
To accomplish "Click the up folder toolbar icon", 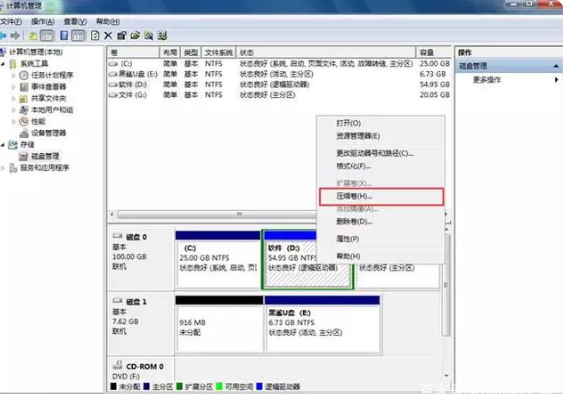I will (33, 36).
